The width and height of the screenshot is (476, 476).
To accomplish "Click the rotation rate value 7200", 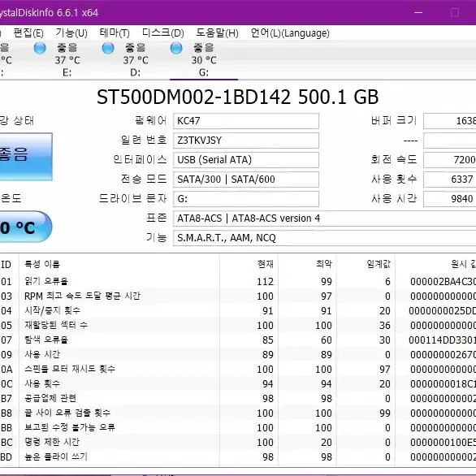I will click(449, 160).
